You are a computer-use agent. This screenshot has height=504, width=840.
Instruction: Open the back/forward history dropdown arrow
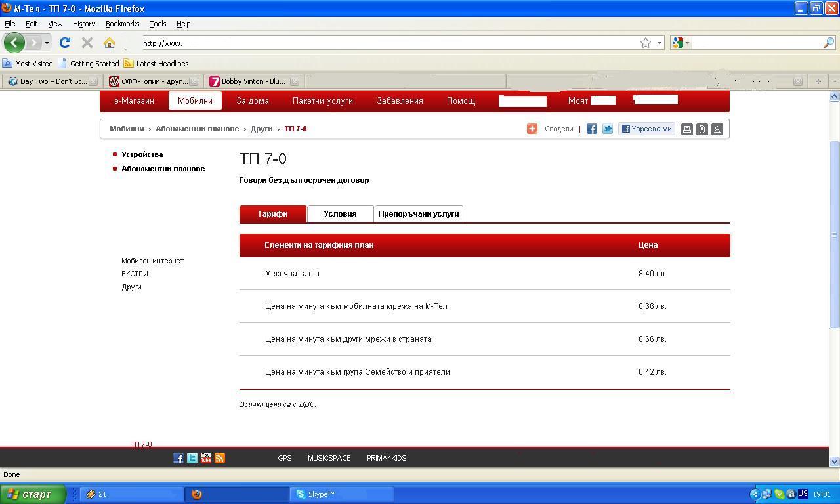click(x=47, y=43)
